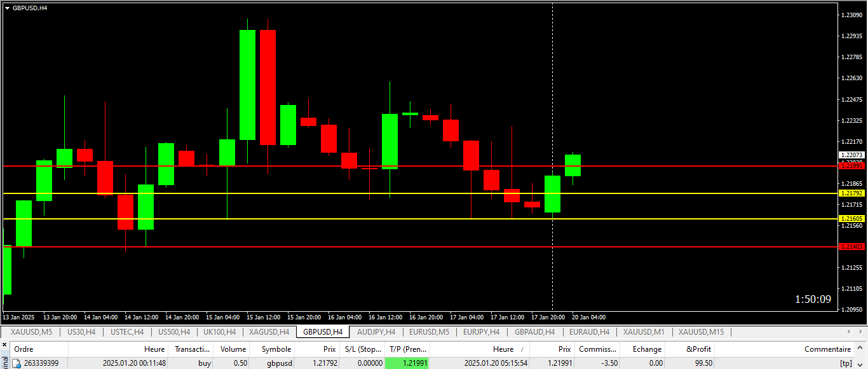Click the yellow 1.21792 price level label

point(851,193)
